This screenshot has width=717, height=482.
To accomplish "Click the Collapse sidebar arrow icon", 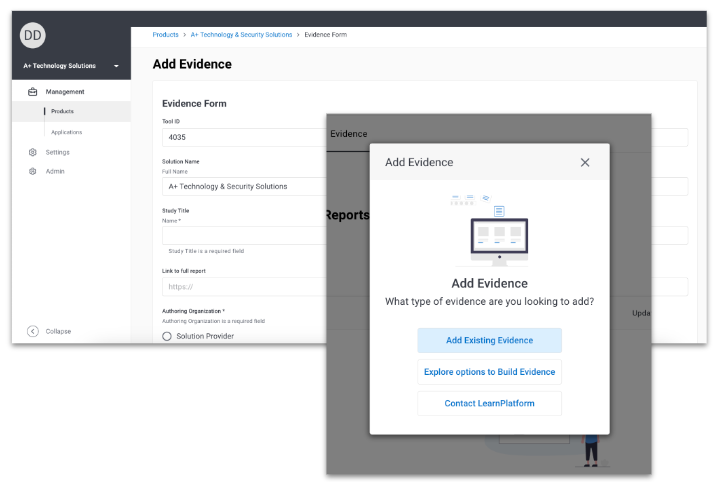I will 33,331.
